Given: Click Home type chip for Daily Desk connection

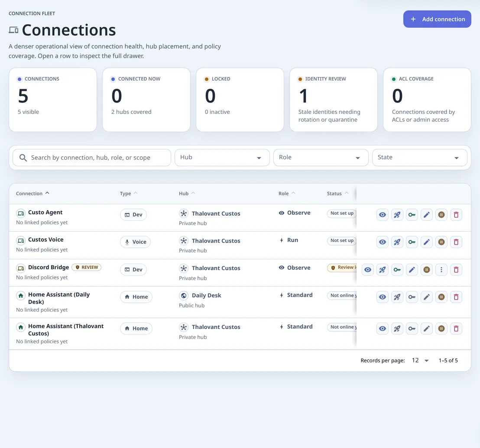Looking at the screenshot, I should coord(136,297).
